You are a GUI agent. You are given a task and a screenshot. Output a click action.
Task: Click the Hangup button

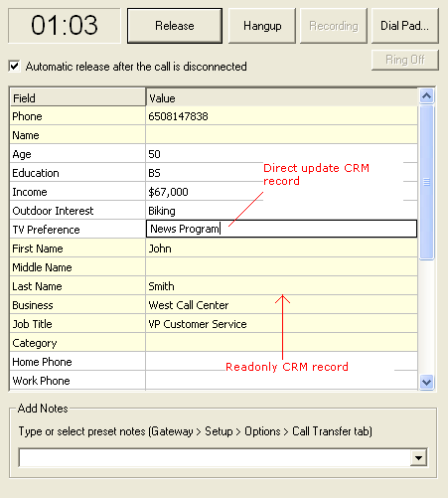pos(262,26)
